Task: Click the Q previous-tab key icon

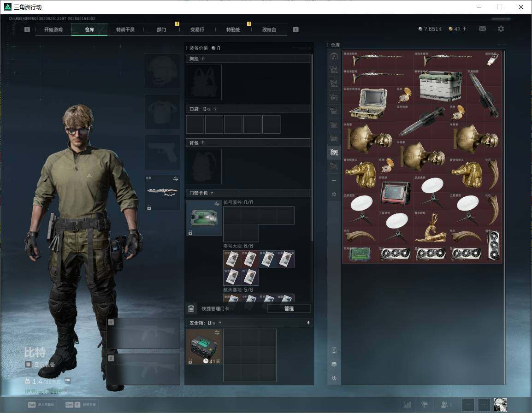Action: click(x=27, y=29)
